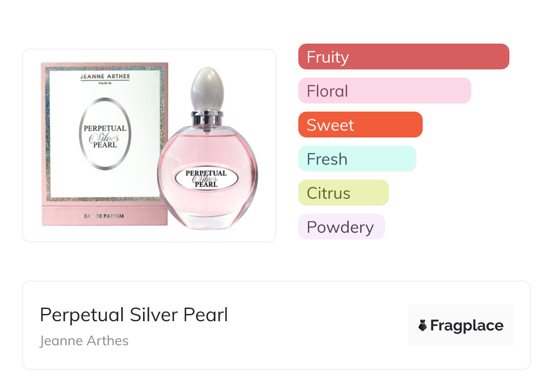This screenshot has width=553, height=392.
Task: Click empty space in the product image card
Action: 263,73
